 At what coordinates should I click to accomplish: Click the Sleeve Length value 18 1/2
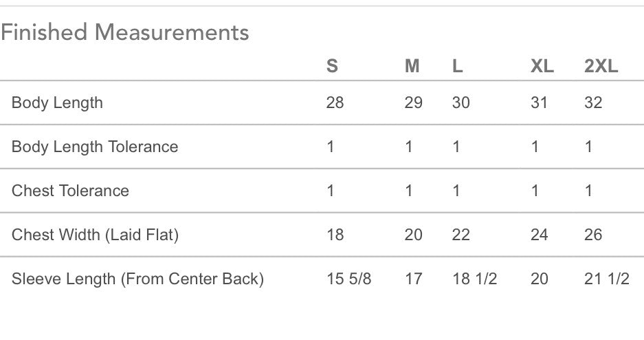[475, 279]
